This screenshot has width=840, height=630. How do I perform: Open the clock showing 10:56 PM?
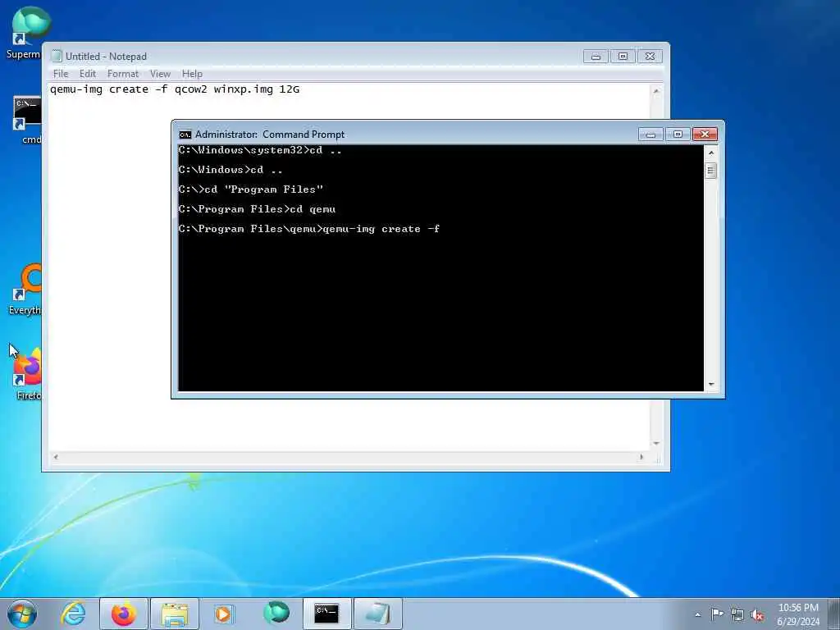(798, 614)
